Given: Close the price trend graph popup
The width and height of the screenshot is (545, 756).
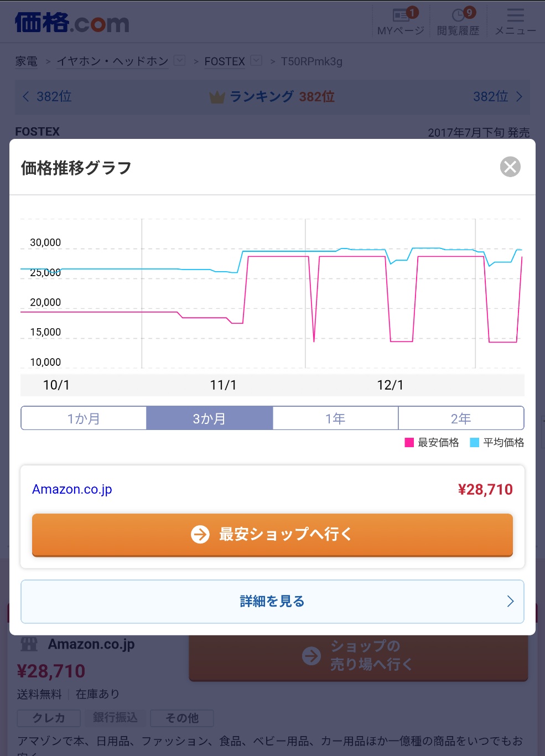Looking at the screenshot, I should point(510,167).
